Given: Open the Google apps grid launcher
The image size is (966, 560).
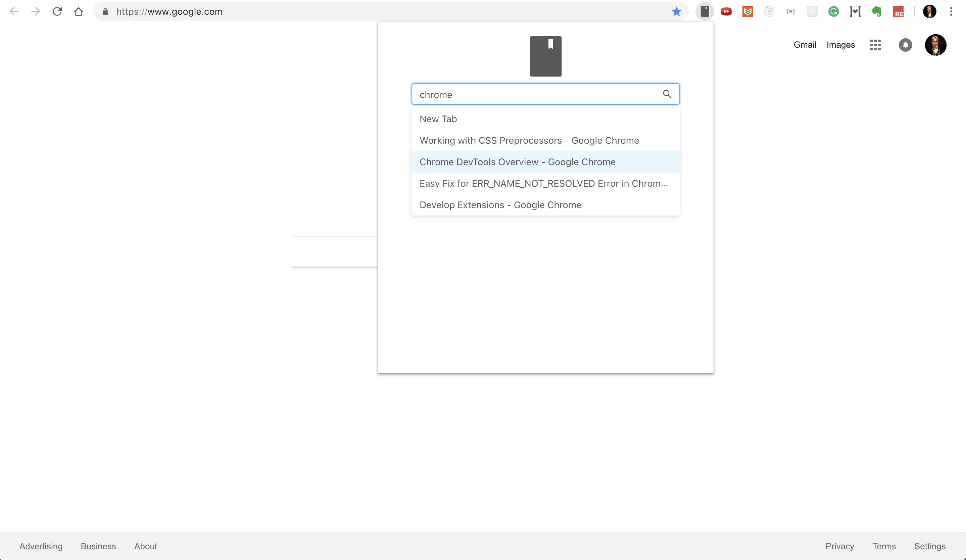Looking at the screenshot, I should click(875, 45).
